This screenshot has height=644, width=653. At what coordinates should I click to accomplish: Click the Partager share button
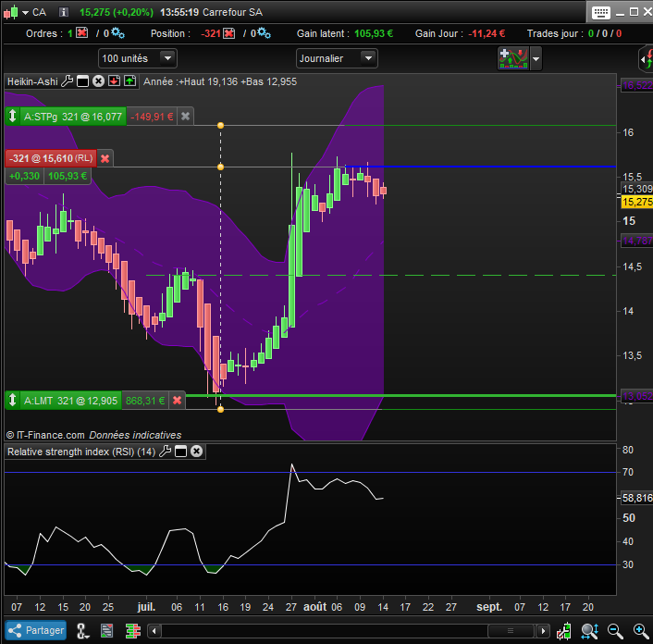pos(35,630)
